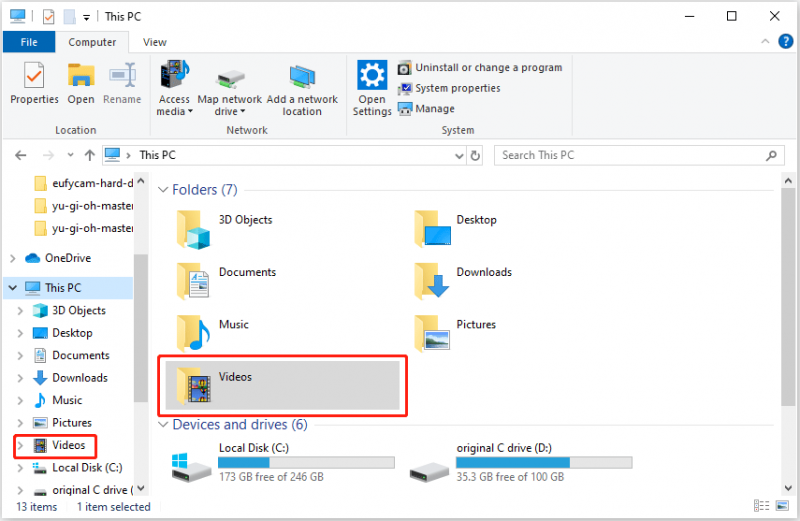Image resolution: width=800 pixels, height=521 pixels.
Task: Switch to large icons view in status bar
Action: (782, 506)
